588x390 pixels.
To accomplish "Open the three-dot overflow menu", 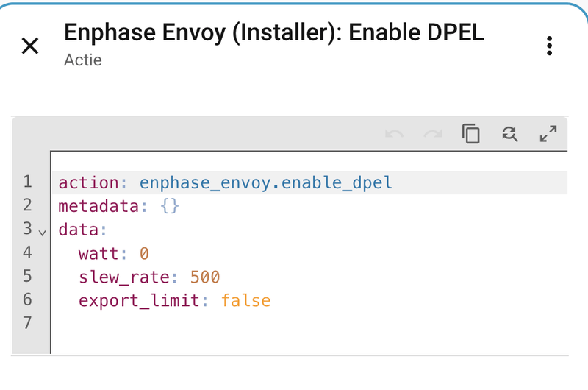I will [549, 46].
